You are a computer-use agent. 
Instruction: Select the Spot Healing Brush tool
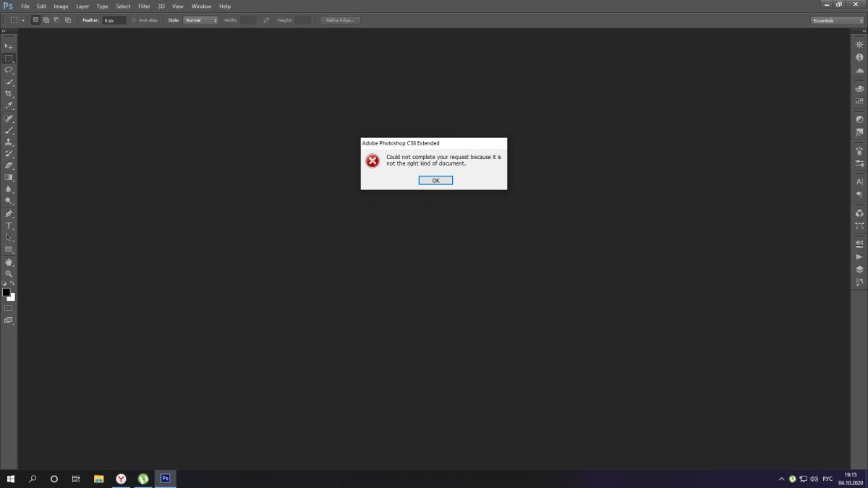[9, 119]
